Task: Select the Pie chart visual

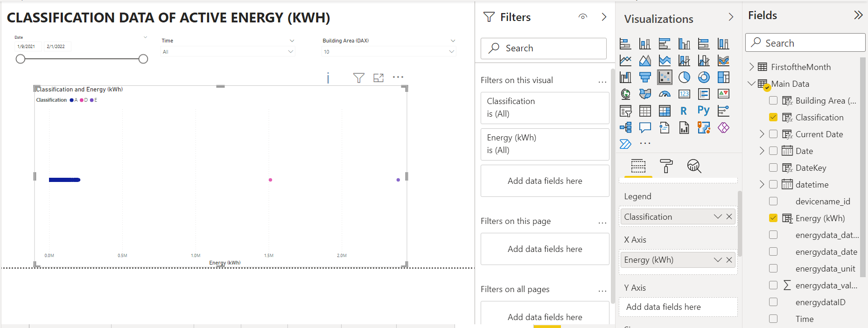Action: 684,77
